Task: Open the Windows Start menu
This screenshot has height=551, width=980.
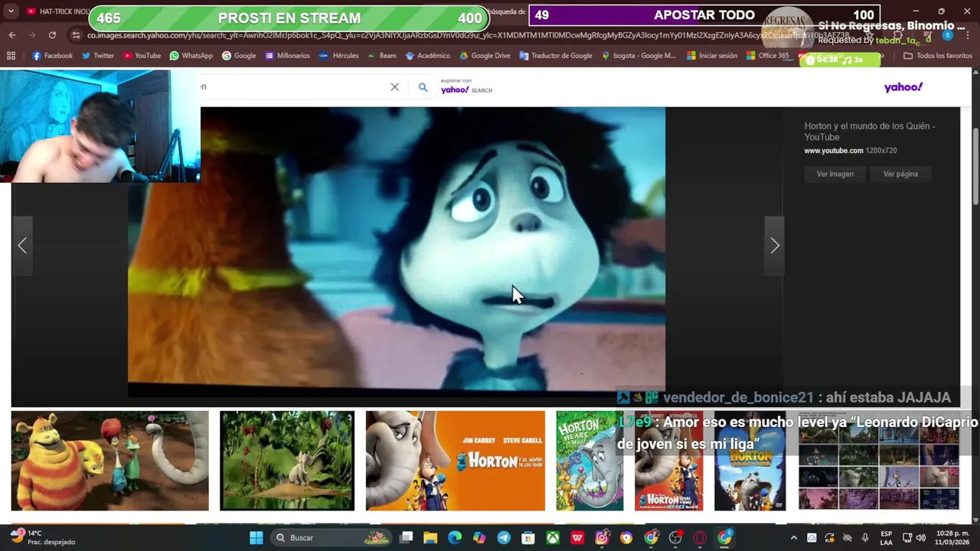Action: pos(256,537)
